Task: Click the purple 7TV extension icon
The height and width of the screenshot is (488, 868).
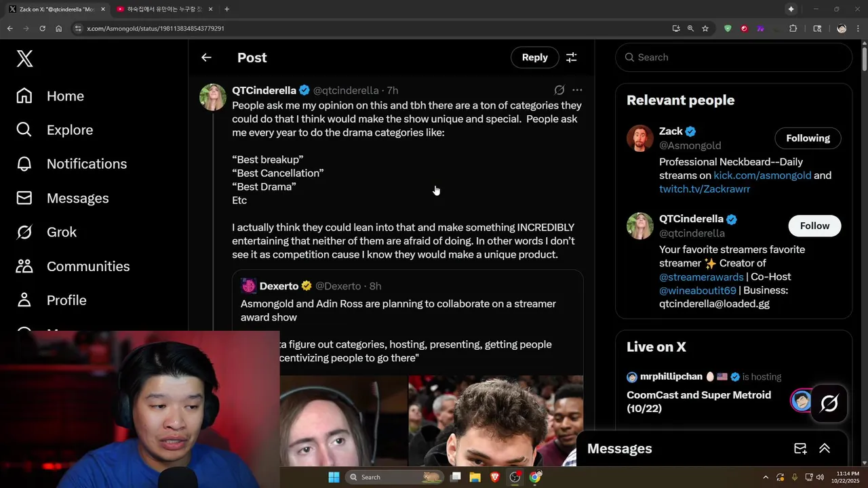Action: pos(760,28)
